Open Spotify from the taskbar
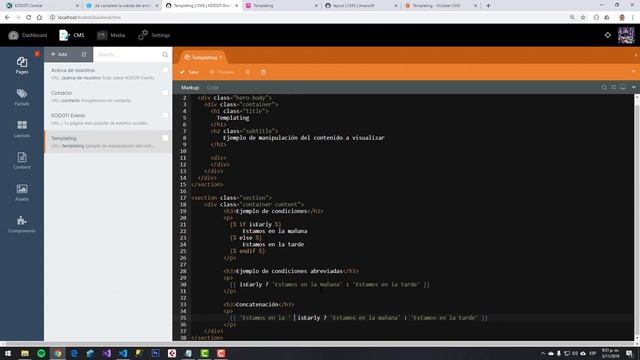This screenshot has width=640, height=360. 41,353
